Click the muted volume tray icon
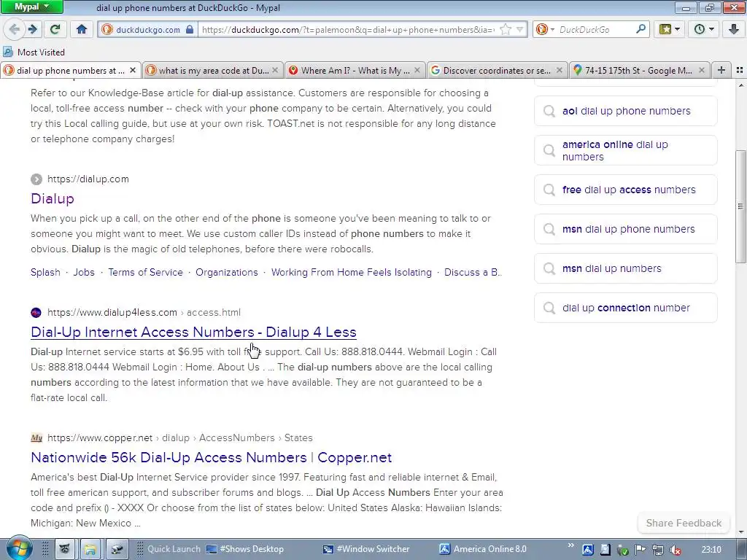Viewport: 747px width, 560px height. tap(676, 550)
